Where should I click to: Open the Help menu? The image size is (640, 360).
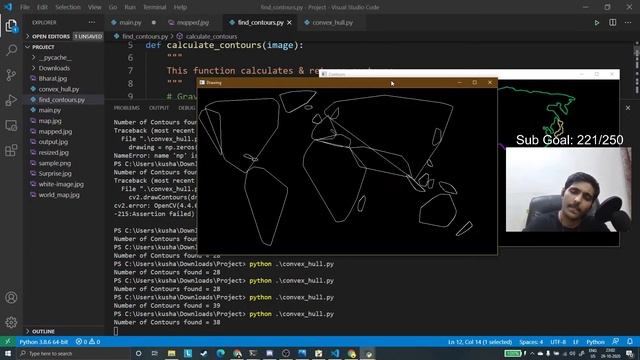click(180, 7)
